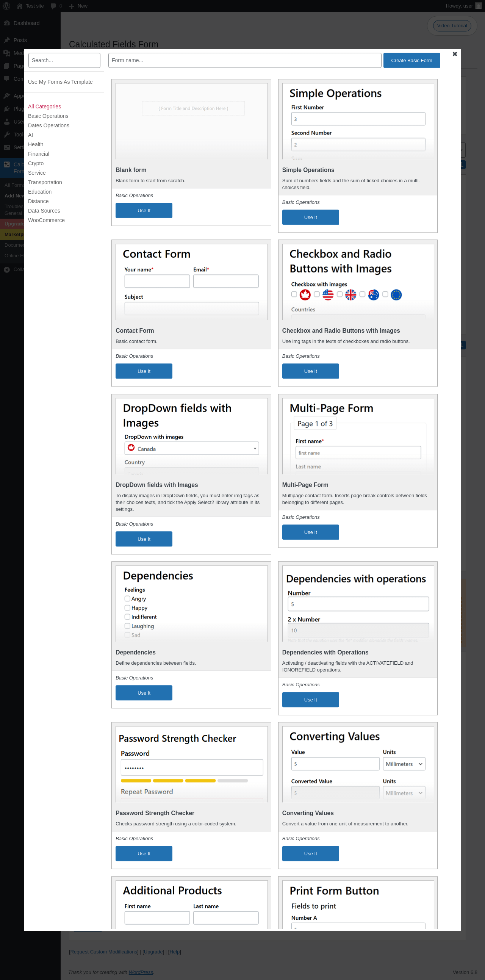Image resolution: width=485 pixels, height=980 pixels.
Task: Click the Form name input field
Action: point(245,61)
